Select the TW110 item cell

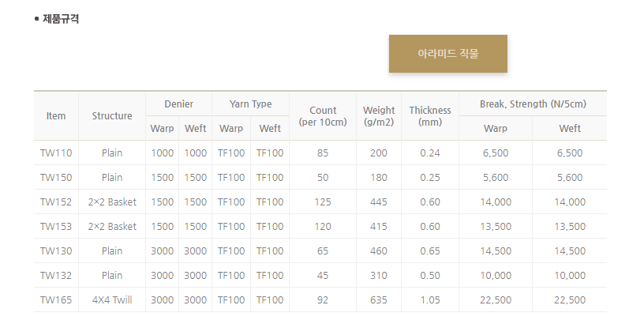(56, 153)
